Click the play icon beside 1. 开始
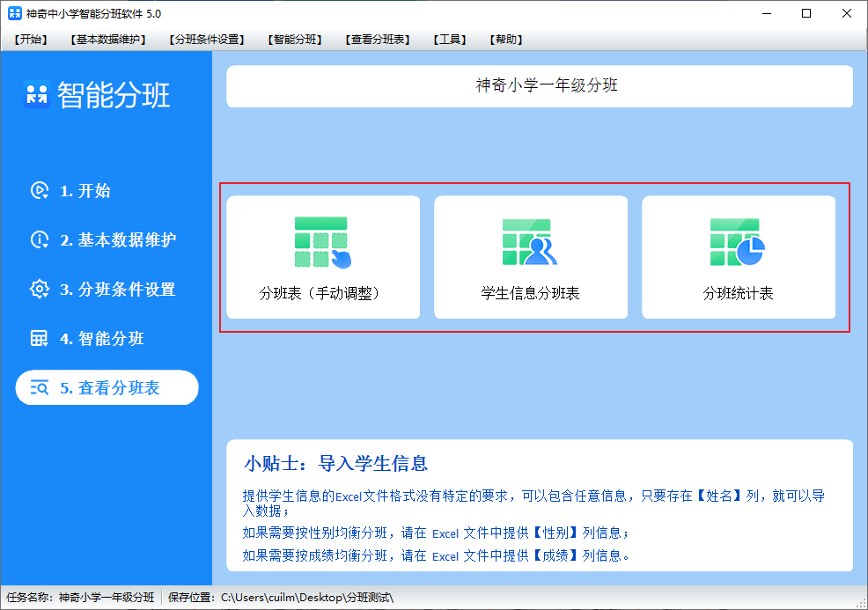 [40, 190]
